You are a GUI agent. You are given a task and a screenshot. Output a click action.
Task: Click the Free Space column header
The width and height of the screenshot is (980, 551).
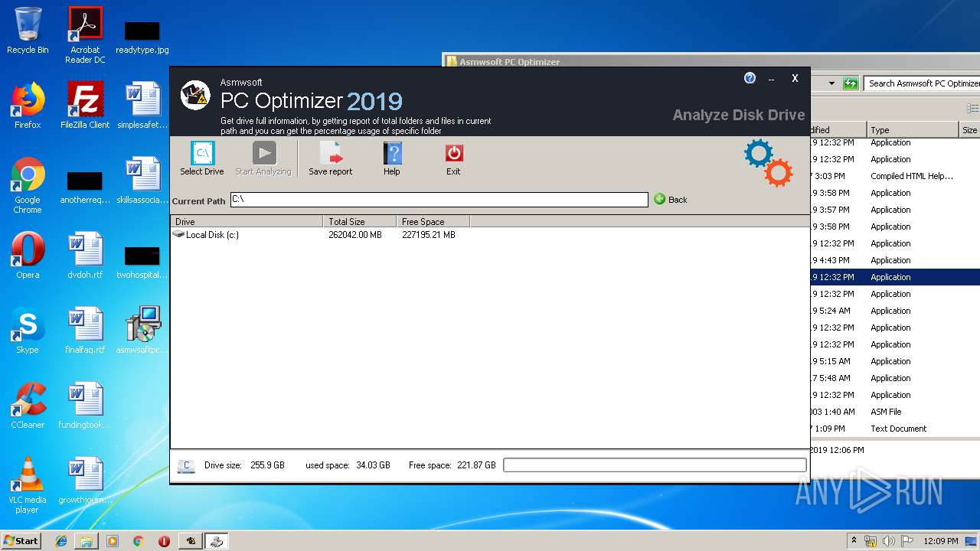point(433,222)
